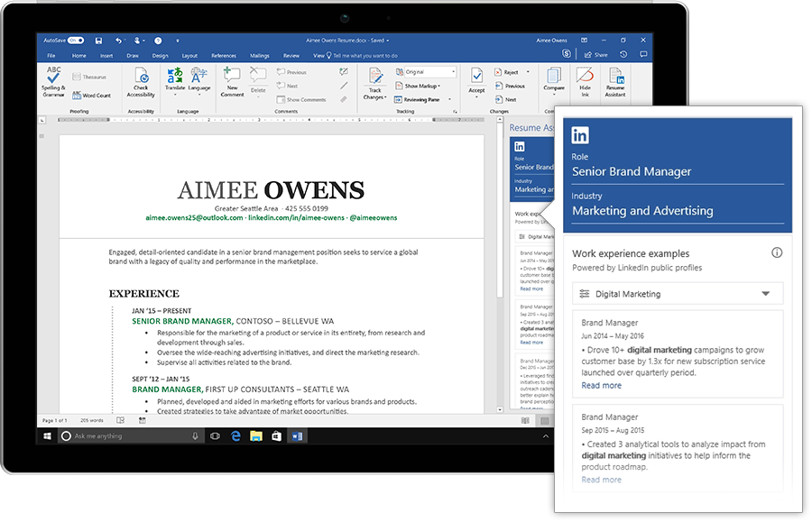Open Word Count

pos(91,96)
